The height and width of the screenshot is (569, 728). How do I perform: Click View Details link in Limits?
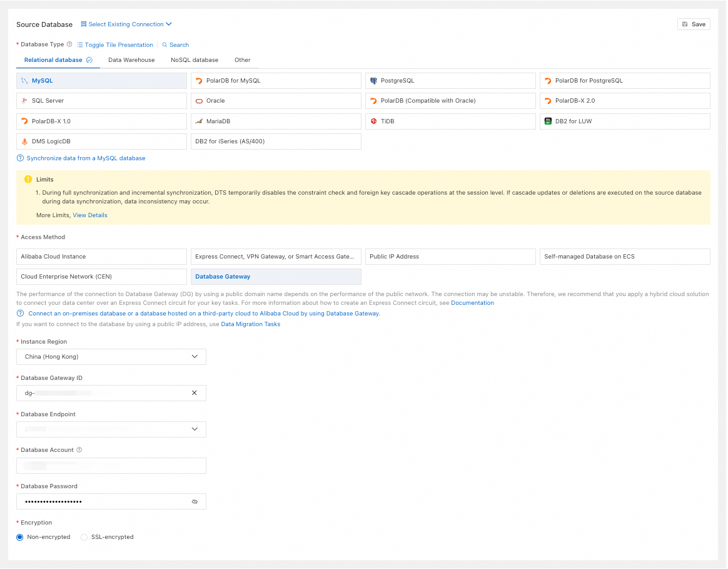[90, 215]
